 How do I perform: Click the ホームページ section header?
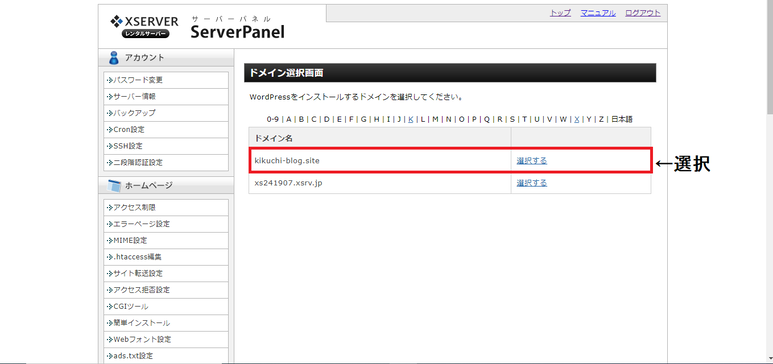coord(166,185)
